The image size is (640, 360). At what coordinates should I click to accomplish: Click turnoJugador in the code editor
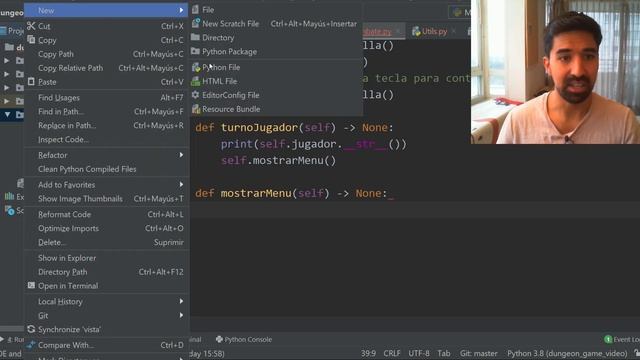point(260,128)
